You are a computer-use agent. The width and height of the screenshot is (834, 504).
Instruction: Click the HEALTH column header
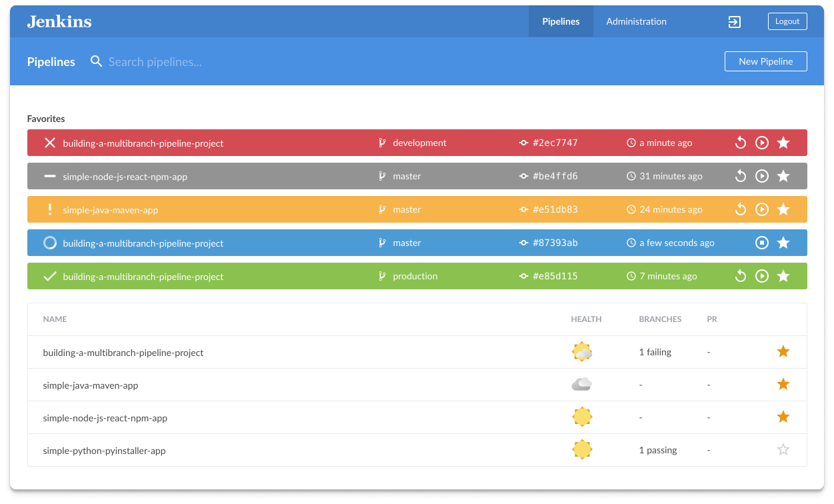(586, 319)
